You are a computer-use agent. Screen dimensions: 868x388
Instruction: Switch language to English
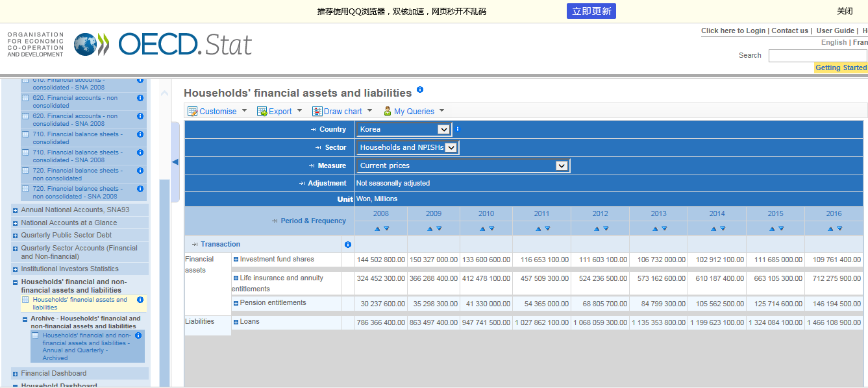coord(834,42)
